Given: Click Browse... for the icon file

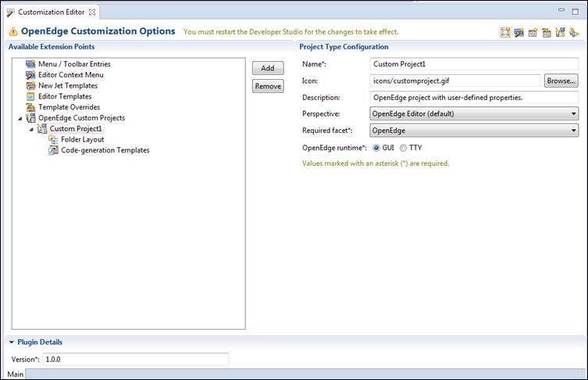Looking at the screenshot, I should coord(561,81).
